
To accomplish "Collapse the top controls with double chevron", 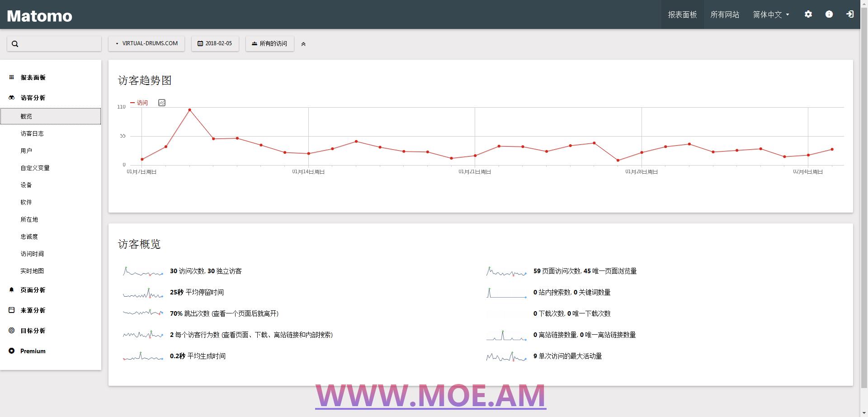I will coord(303,44).
